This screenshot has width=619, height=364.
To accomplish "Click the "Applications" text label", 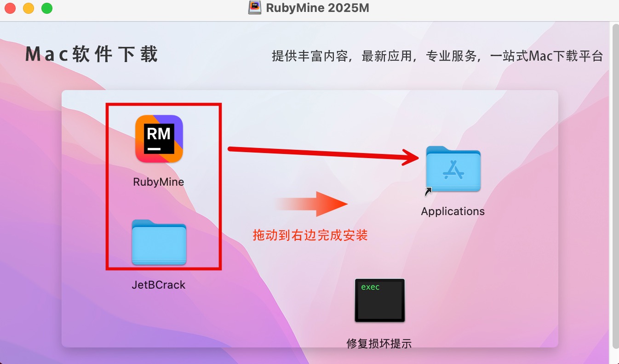I will pos(453,211).
